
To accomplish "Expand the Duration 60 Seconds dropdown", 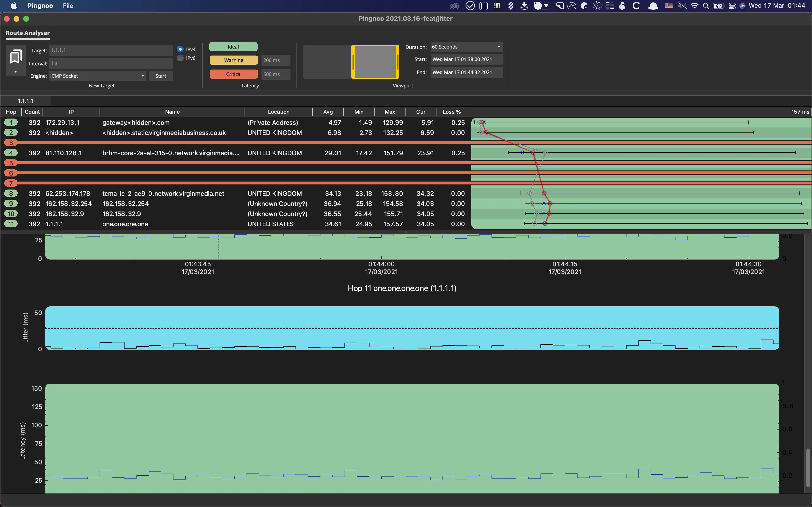I will coord(466,47).
